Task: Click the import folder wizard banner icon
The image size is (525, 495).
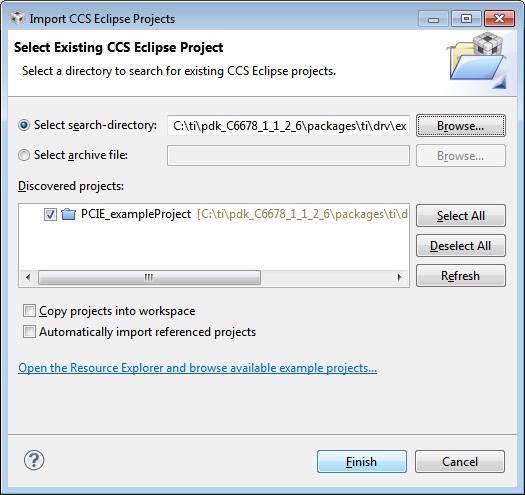Action: click(477, 61)
